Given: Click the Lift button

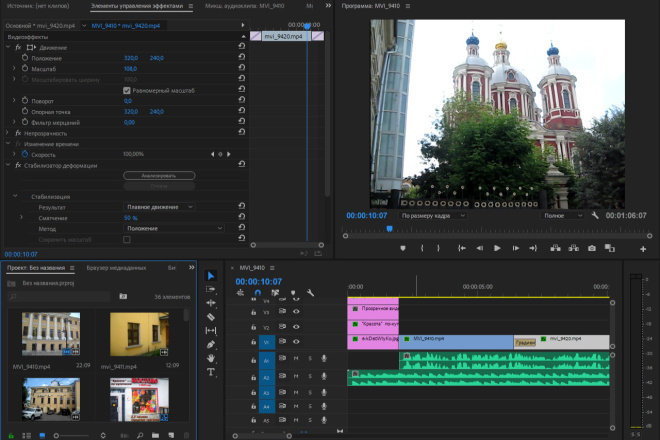Looking at the screenshot, I should coord(556,248).
